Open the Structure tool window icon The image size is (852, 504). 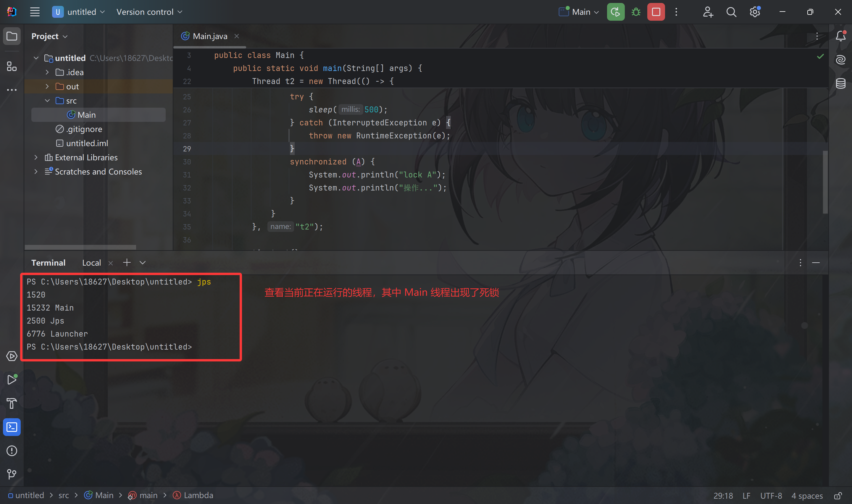(x=12, y=67)
